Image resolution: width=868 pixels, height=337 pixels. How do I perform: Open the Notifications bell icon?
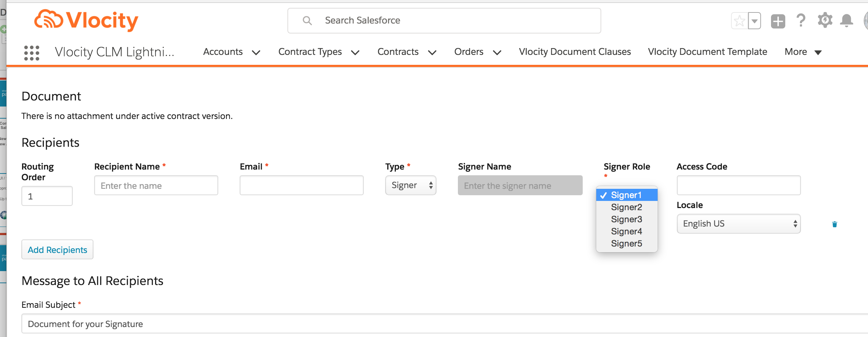point(846,21)
